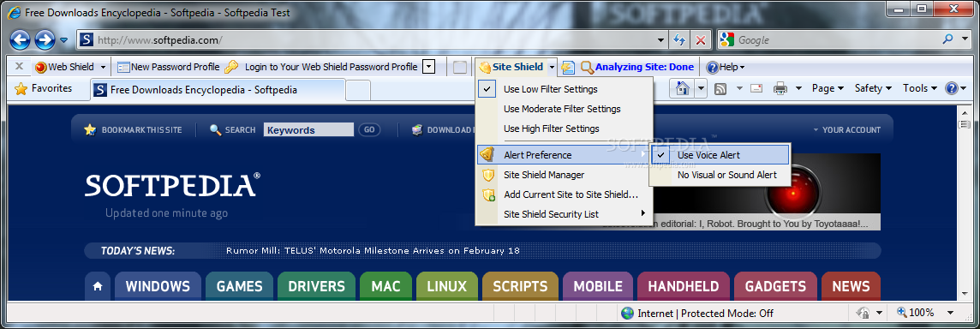Viewport: 980px width, 329px height.
Task: Click the Analyzing Site magnifier icon
Action: pyautogui.click(x=587, y=67)
